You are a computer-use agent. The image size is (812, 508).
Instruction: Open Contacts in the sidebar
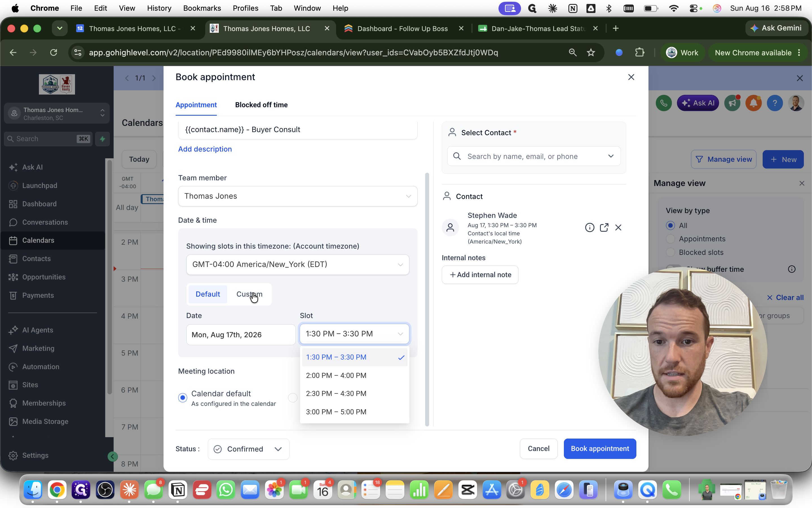[x=36, y=259]
